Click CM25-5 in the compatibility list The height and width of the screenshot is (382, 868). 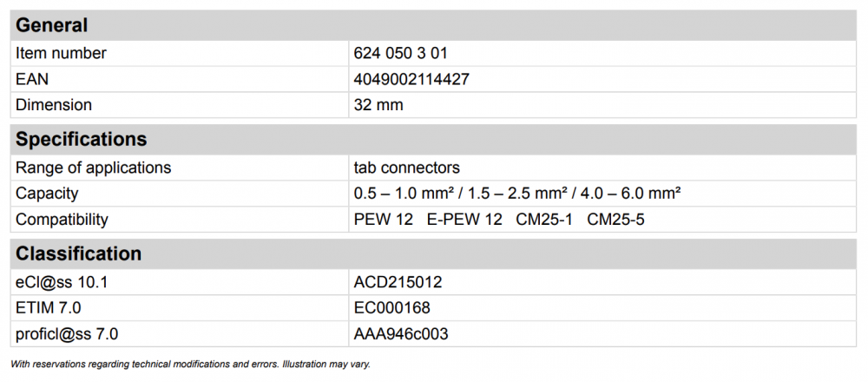(615, 220)
